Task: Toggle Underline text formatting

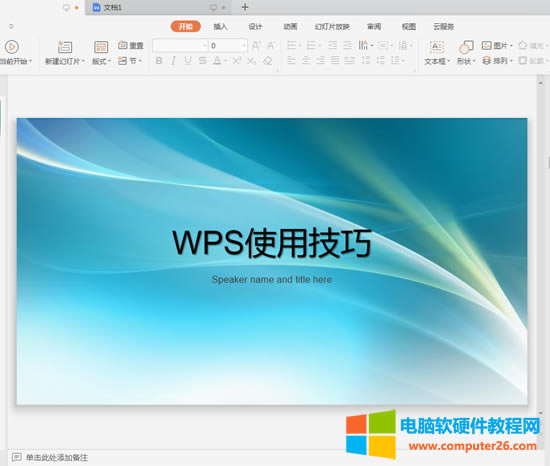Action: (x=188, y=61)
